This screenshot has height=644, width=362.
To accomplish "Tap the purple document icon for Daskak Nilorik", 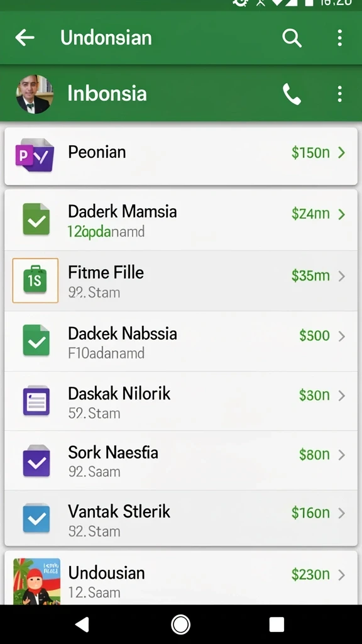I will pos(36,400).
